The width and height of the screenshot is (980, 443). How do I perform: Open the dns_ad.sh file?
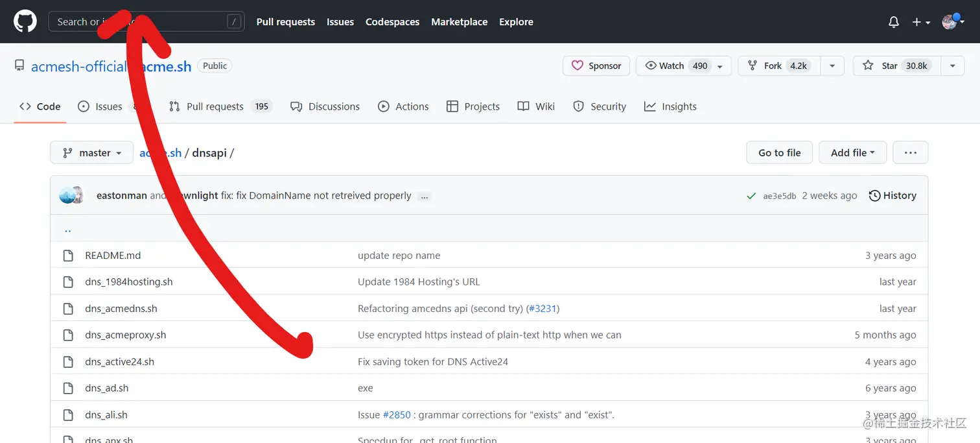(107, 389)
